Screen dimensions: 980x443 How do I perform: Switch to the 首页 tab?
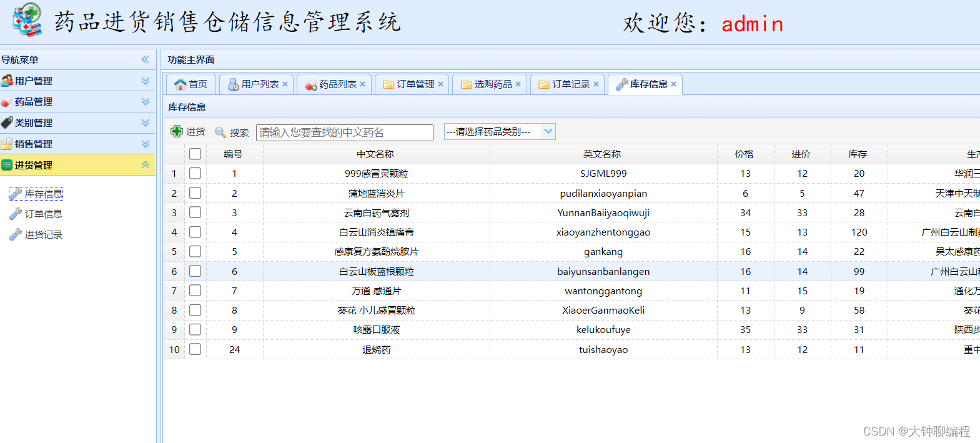click(191, 84)
